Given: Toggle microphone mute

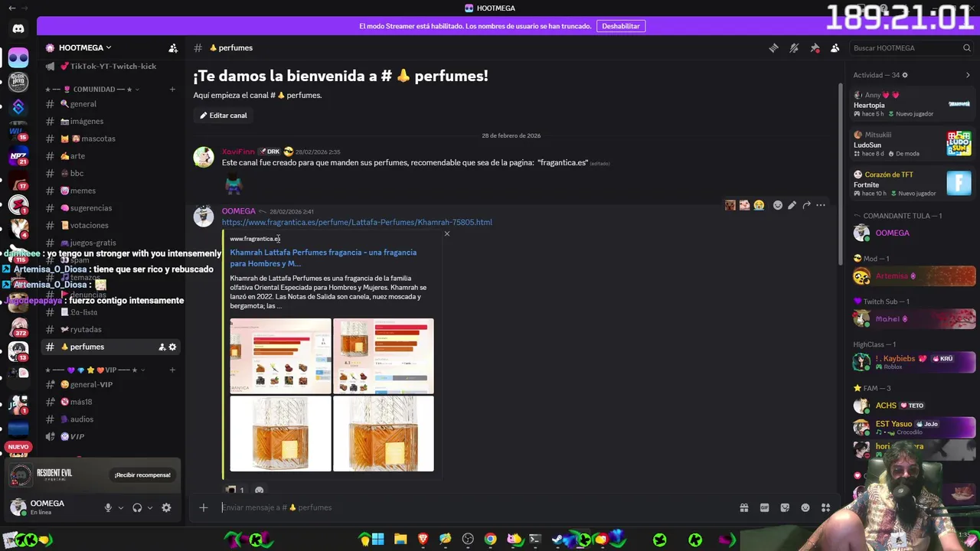Looking at the screenshot, I should coord(108,507).
